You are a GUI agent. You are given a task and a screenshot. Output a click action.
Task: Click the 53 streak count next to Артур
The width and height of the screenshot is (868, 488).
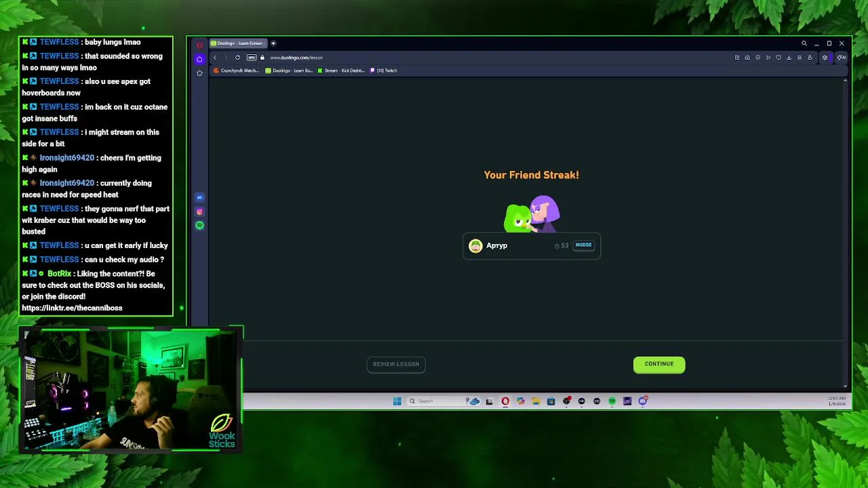[561, 245]
